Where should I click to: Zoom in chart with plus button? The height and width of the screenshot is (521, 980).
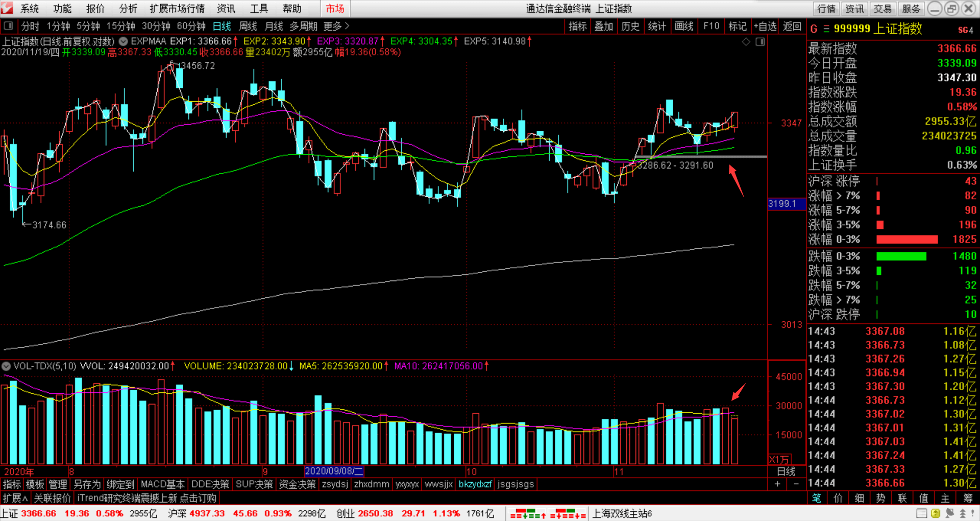click(777, 484)
